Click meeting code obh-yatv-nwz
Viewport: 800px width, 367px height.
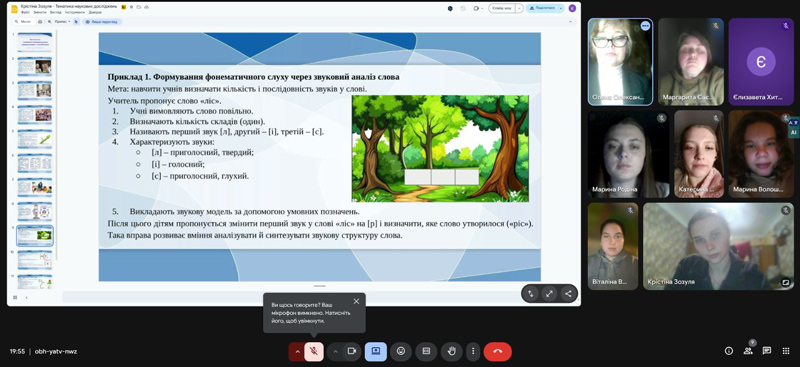pyautogui.click(x=56, y=351)
